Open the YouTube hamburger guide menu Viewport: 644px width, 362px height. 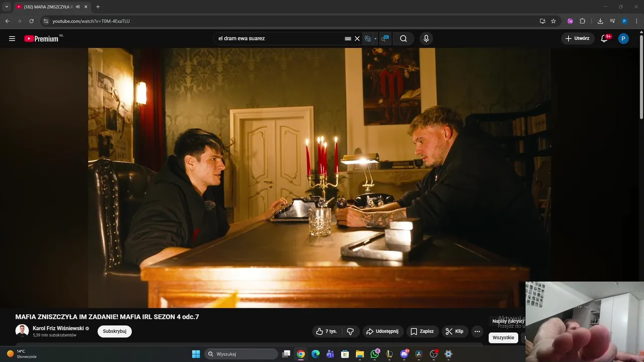pos(12,39)
